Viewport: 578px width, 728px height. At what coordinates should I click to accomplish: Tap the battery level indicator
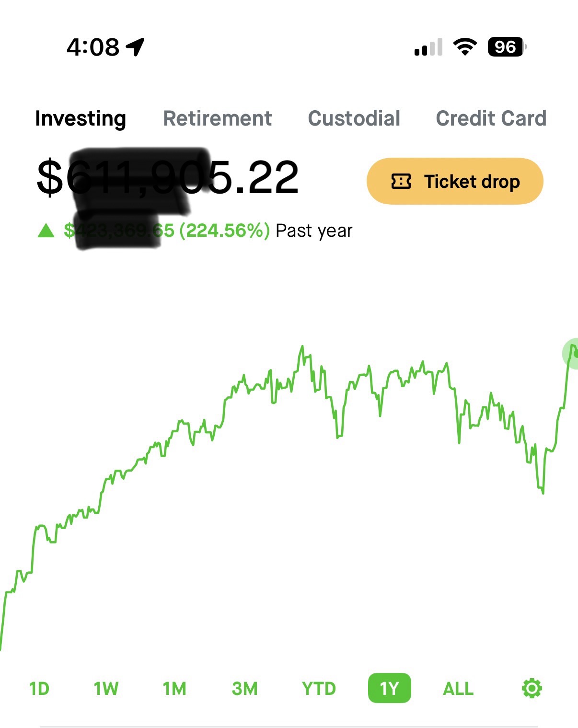pyautogui.click(x=506, y=47)
